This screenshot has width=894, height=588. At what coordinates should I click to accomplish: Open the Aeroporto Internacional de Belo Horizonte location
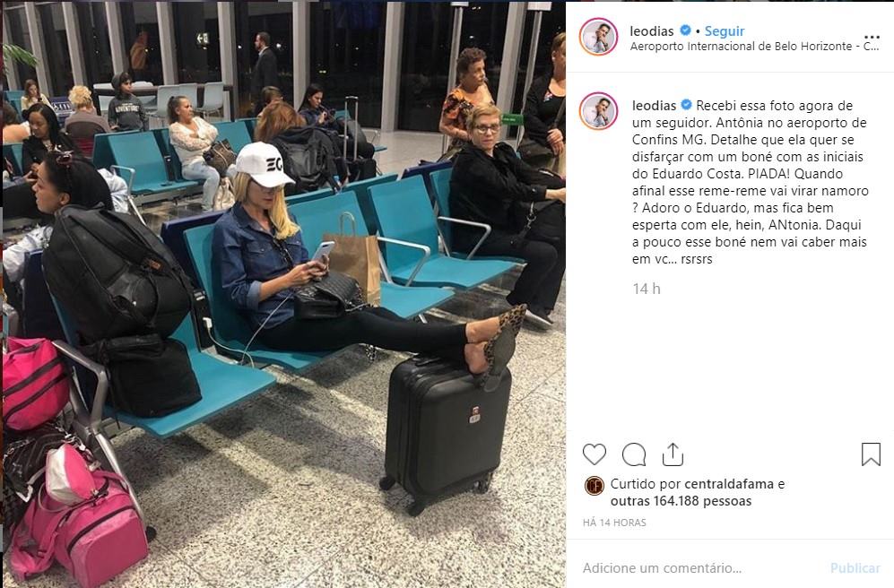[754, 47]
